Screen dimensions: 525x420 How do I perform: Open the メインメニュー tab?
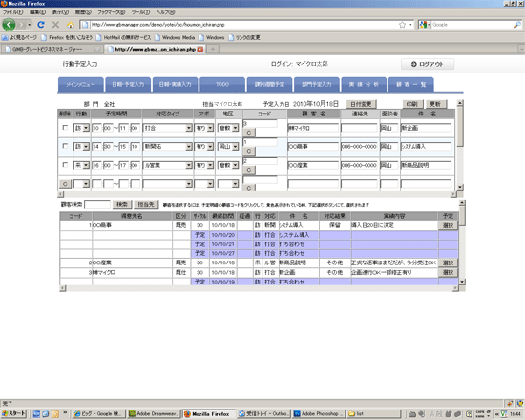(x=80, y=84)
